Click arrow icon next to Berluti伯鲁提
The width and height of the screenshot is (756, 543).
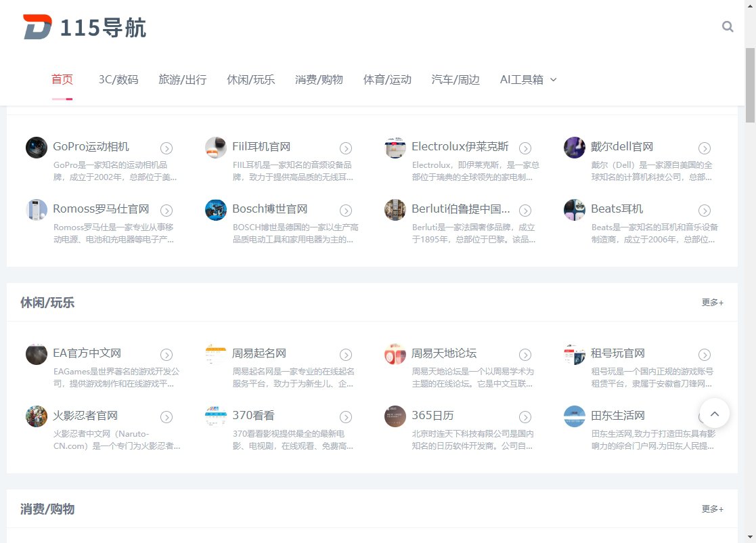(525, 211)
